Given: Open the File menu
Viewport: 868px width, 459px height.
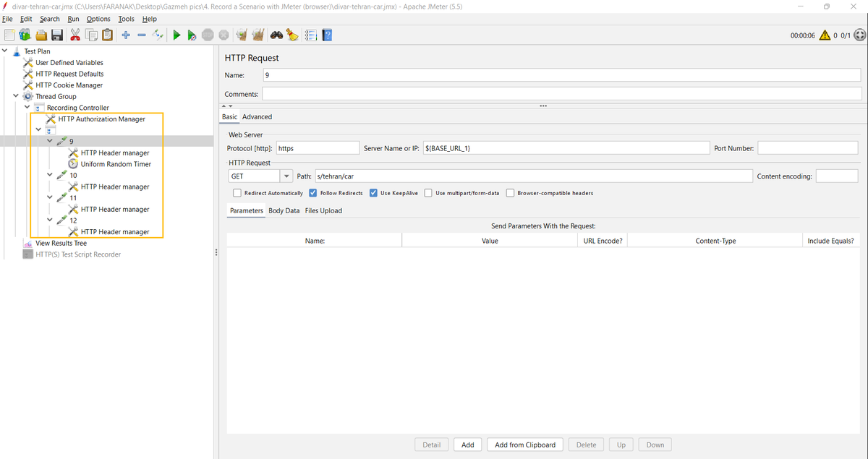Looking at the screenshot, I should pyautogui.click(x=8, y=19).
